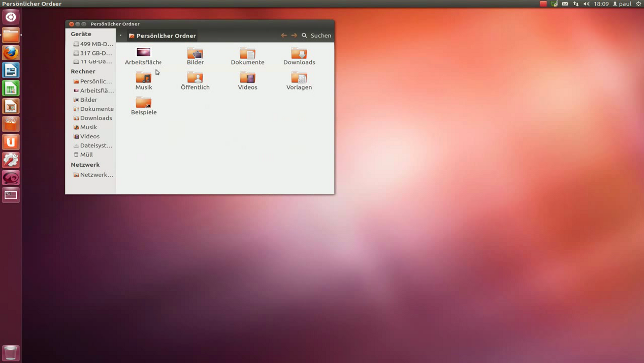Image resolution: width=644 pixels, height=363 pixels.
Task: Select Arbeitsflä... in the sidebar
Action: click(x=93, y=91)
